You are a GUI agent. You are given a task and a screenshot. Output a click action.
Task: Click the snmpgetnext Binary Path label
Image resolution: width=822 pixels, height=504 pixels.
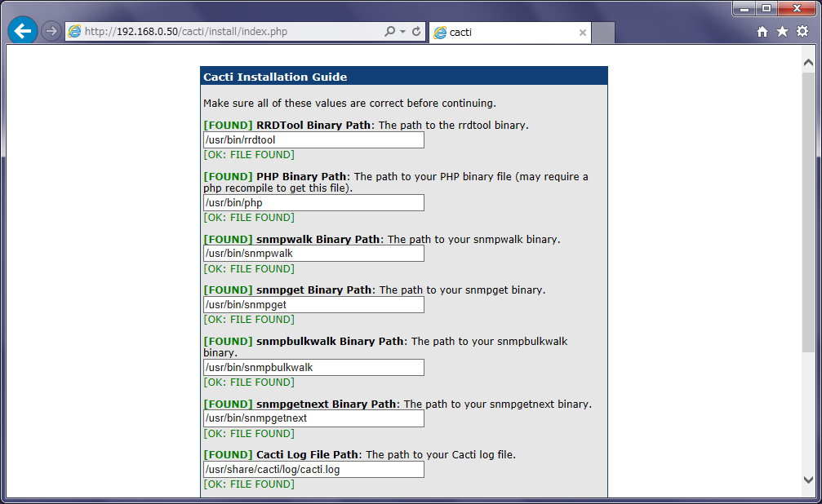(x=326, y=404)
